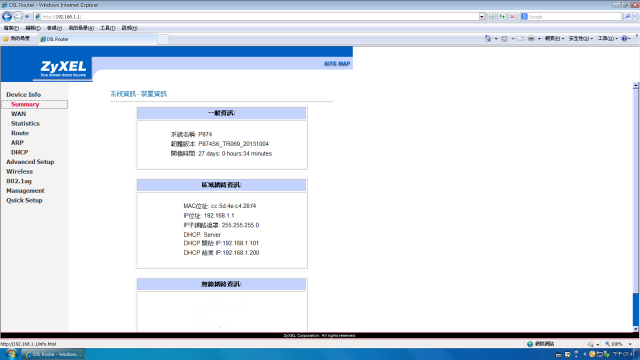
Task: Click the Feeds icon in command bar
Action: 504,39
